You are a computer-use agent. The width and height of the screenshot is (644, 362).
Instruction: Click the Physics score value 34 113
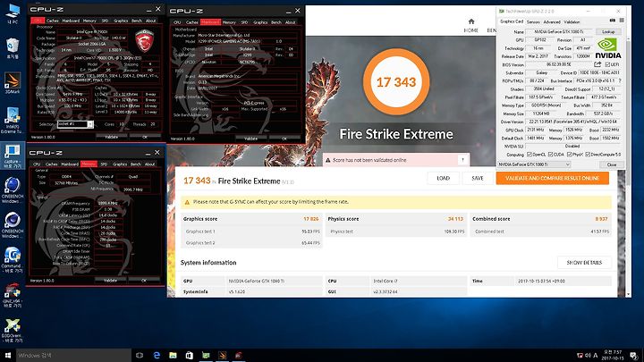[455, 219]
